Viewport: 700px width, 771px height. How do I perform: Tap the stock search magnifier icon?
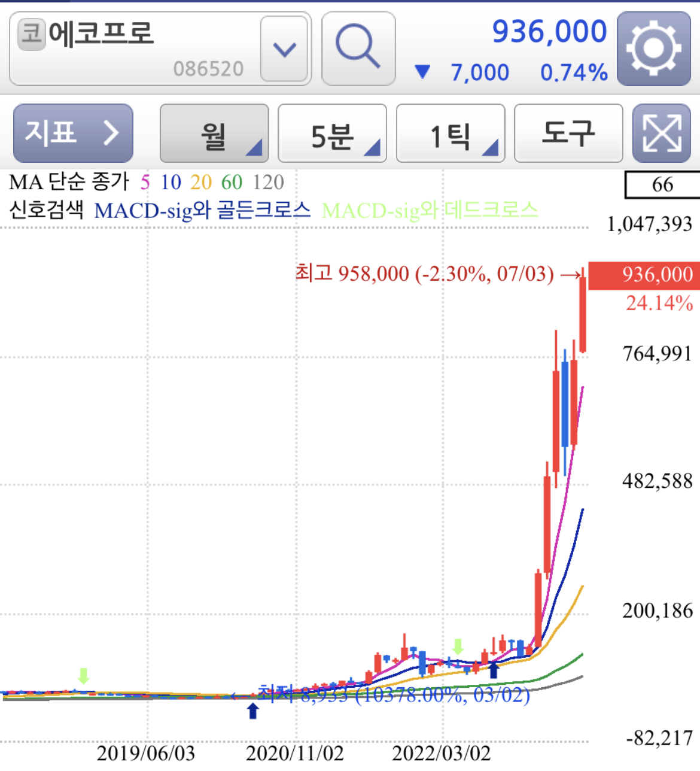click(x=358, y=48)
